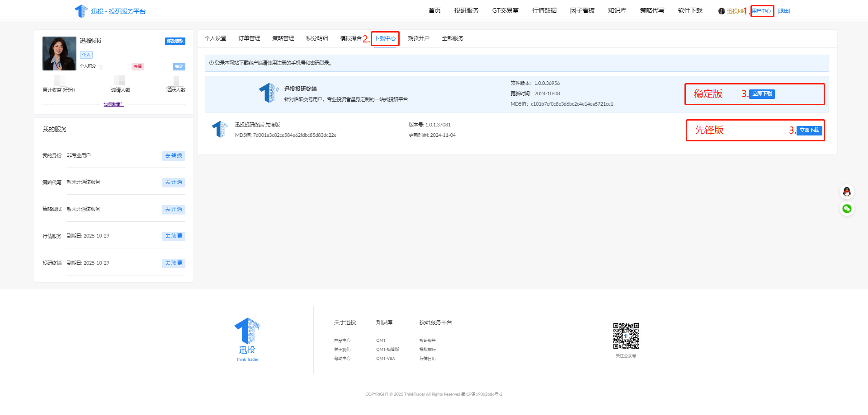The width and height of the screenshot is (868, 415).
Task: Open WeChat customer service floating icon
Action: (x=847, y=209)
